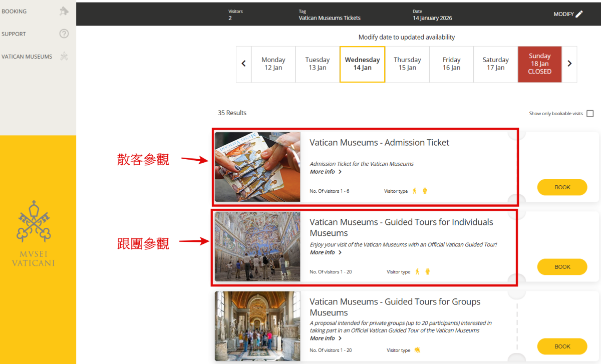Advance the date strip with the right chevron
The width and height of the screenshot is (601, 364).
tap(569, 64)
